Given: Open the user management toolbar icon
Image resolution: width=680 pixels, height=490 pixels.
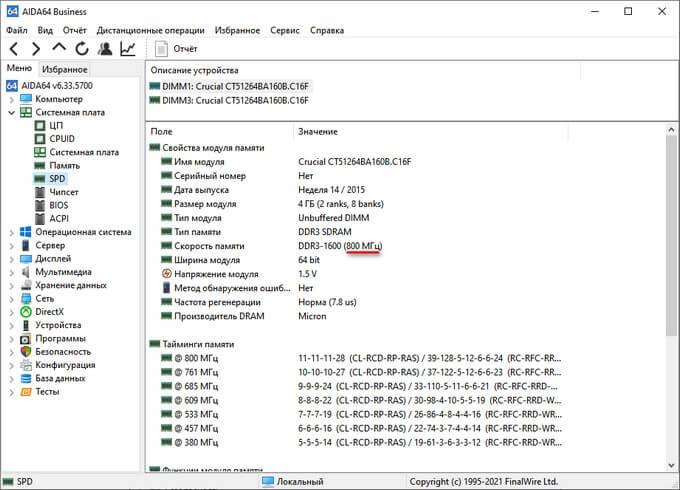Looking at the screenshot, I should click(x=105, y=49).
